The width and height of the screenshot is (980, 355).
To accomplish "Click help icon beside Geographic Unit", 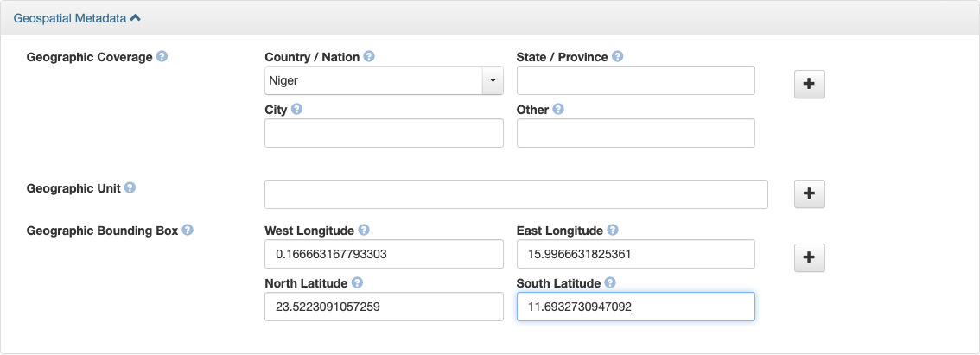I will coord(130,187).
